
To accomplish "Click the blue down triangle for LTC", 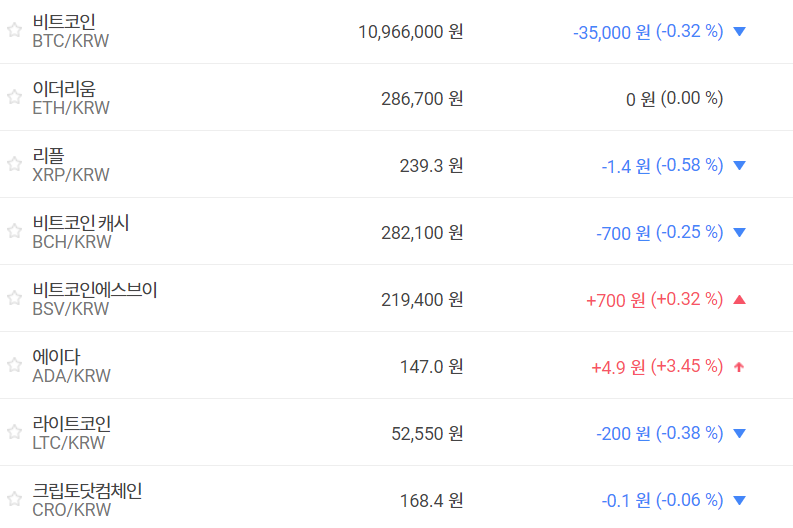I will (x=739, y=434).
